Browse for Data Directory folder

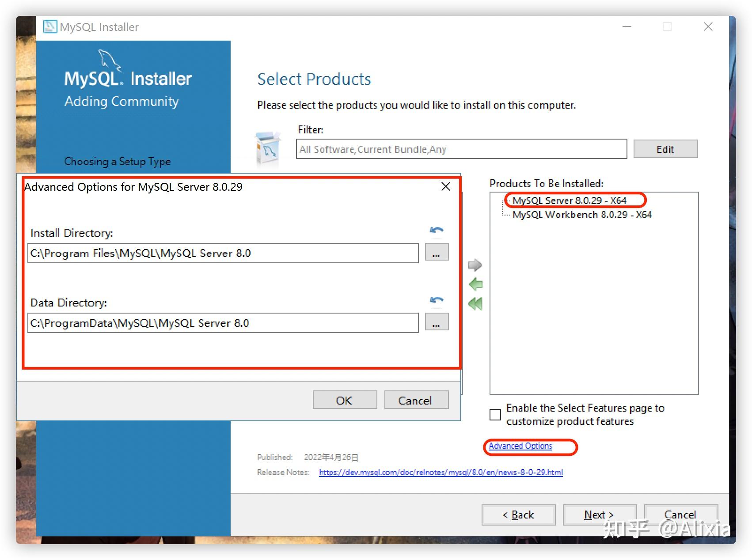(437, 322)
